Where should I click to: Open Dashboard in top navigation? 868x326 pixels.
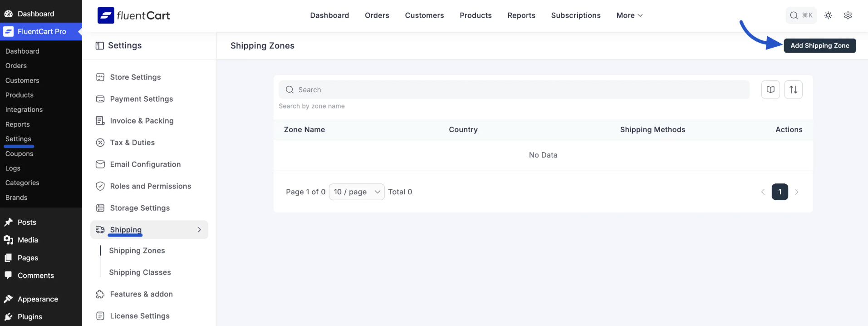(x=329, y=15)
